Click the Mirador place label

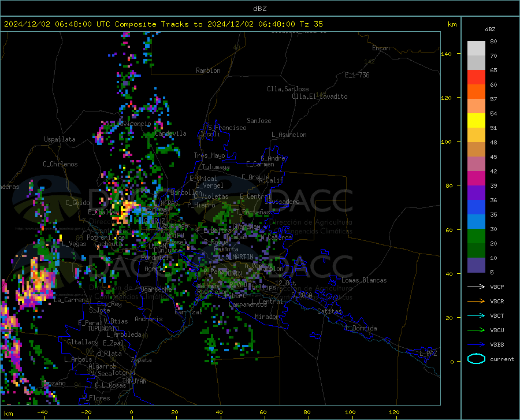point(266,317)
